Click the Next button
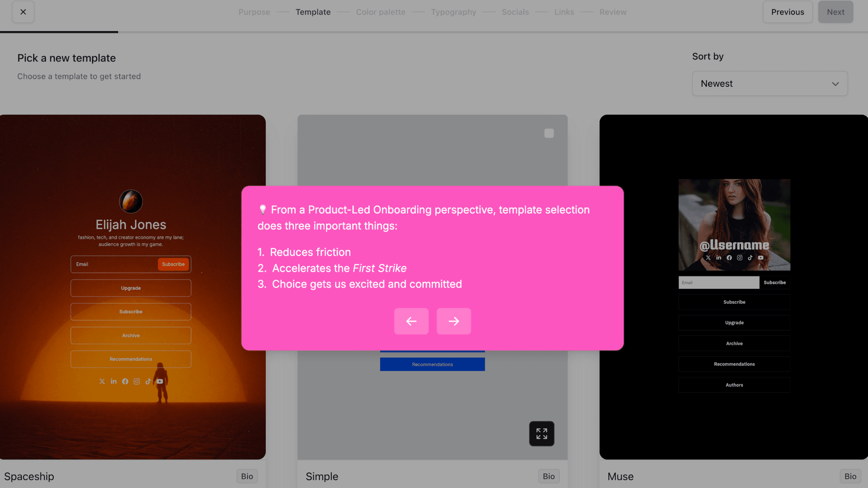This screenshot has height=488, width=868. tap(835, 12)
